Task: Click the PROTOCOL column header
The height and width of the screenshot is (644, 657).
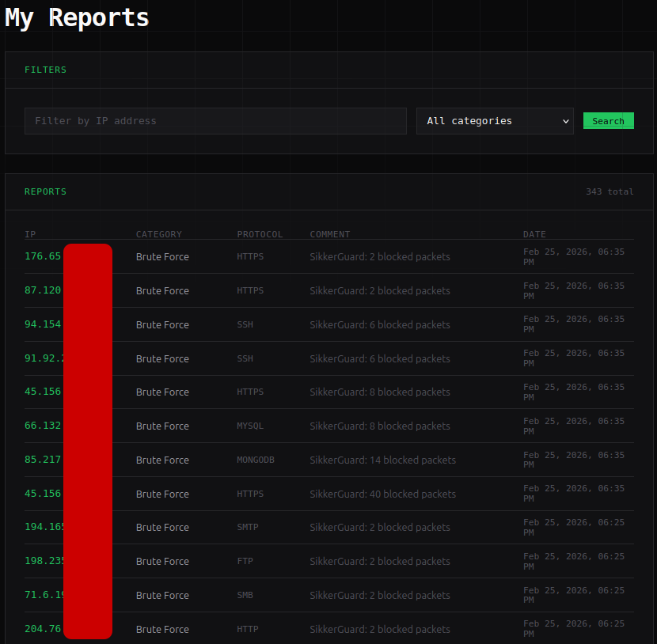Action: 260,234
